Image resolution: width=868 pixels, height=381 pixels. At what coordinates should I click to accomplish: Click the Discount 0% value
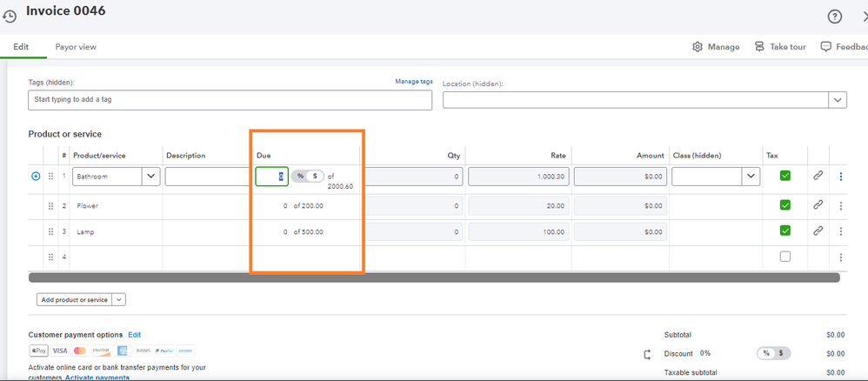[x=705, y=353]
